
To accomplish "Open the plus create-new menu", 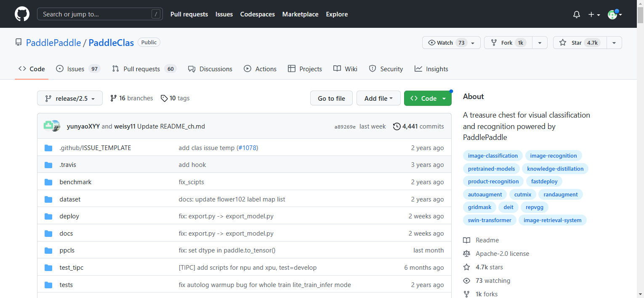I will (x=594, y=14).
